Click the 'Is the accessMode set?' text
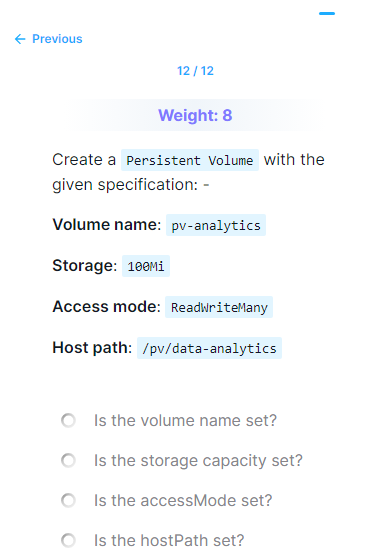This screenshot has width=372, height=560. (x=183, y=500)
